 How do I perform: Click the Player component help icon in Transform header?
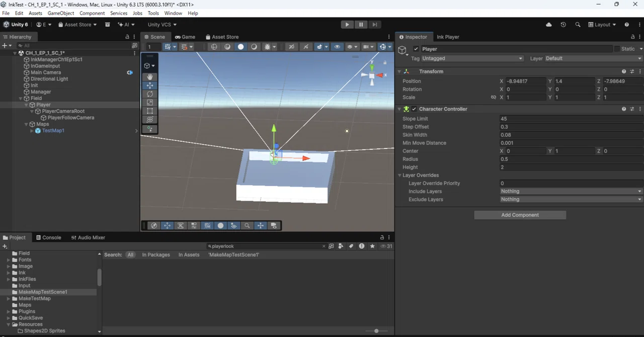[624, 71]
